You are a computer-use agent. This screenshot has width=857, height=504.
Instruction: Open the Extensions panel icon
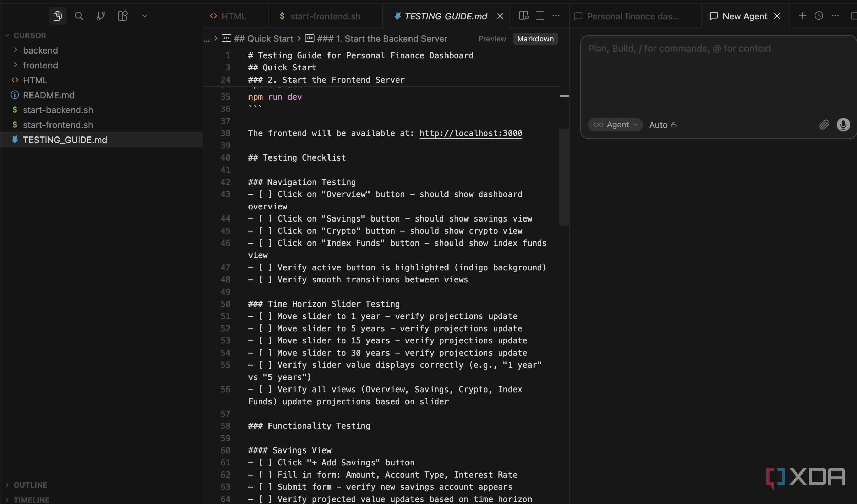[122, 16]
